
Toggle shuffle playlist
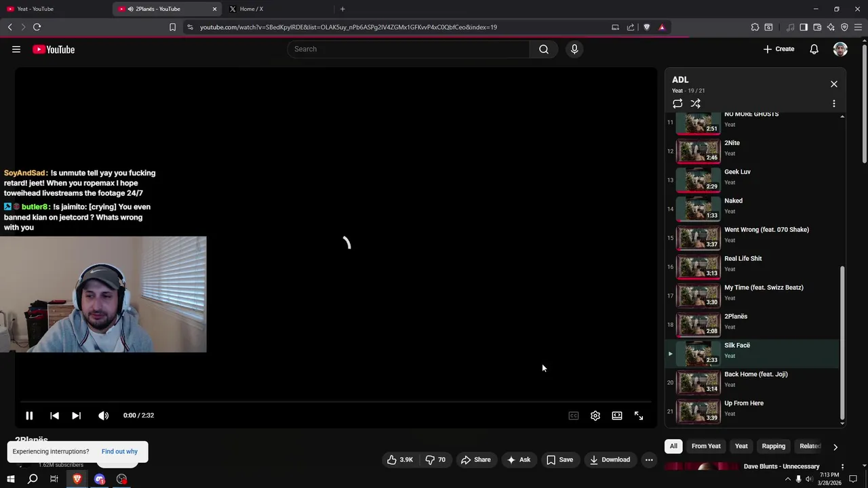click(696, 104)
